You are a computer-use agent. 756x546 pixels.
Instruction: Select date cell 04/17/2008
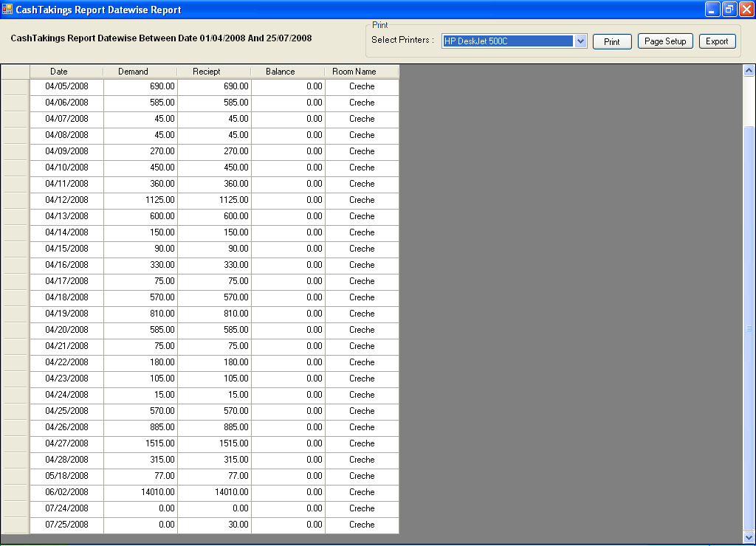pyautogui.click(x=66, y=281)
